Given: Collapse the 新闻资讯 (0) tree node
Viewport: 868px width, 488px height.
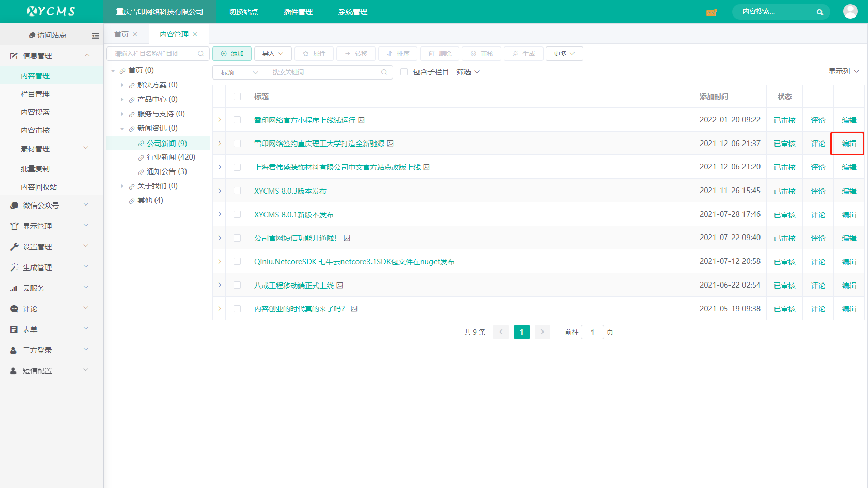Looking at the screenshot, I should [122, 129].
